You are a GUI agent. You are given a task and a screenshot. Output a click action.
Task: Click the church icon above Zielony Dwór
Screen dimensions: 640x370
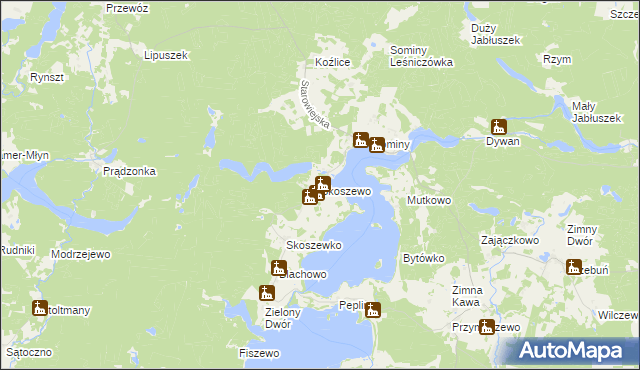(267, 293)
